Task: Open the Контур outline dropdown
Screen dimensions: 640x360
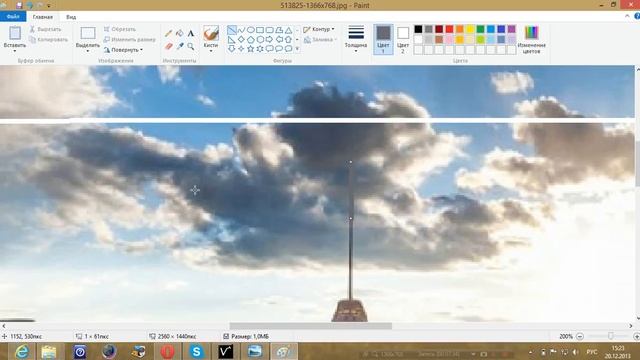Action: click(319, 29)
